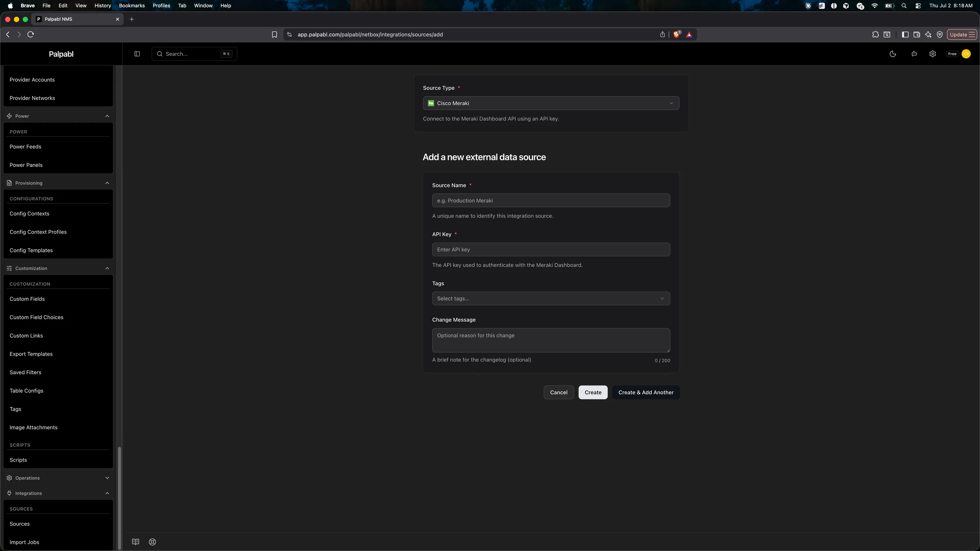Image resolution: width=980 pixels, height=551 pixels.
Task: Open the History menu
Action: pos(103,6)
